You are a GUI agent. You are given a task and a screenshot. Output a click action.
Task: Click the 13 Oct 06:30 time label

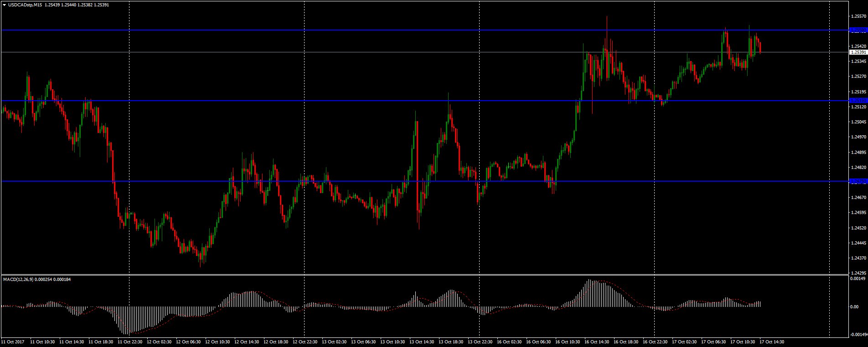tap(364, 342)
